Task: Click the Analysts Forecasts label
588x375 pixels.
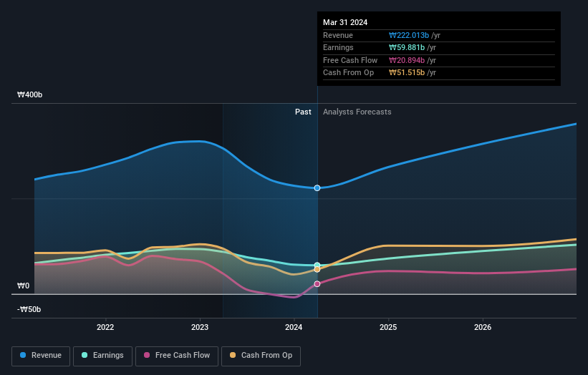Action: pos(357,112)
